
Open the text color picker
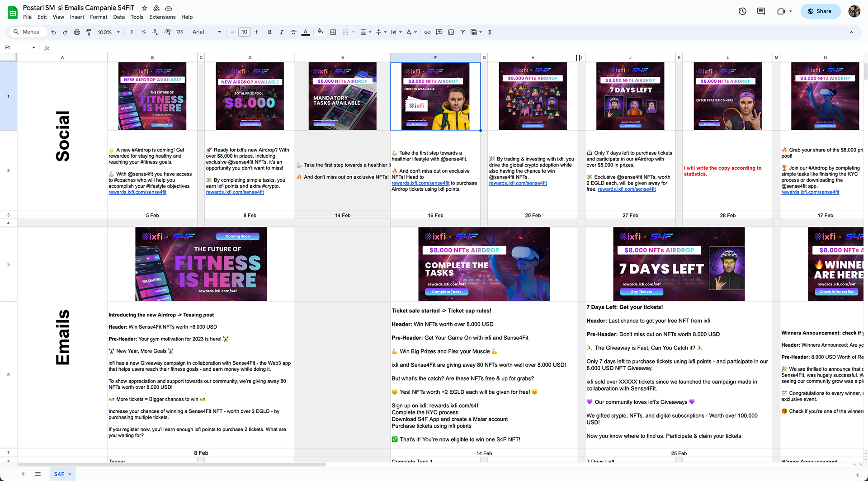pyautogui.click(x=306, y=32)
